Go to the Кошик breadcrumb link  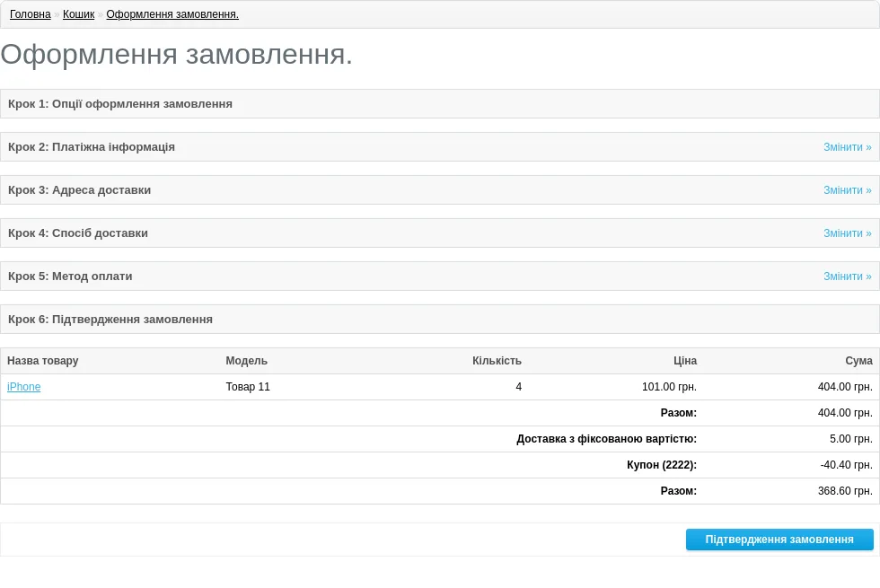[x=79, y=14]
